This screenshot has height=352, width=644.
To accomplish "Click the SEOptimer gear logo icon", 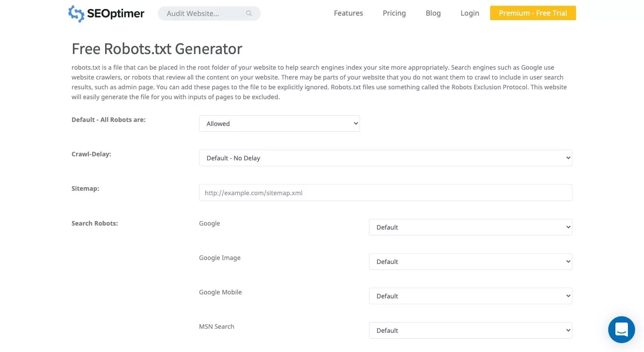I will point(76,13).
